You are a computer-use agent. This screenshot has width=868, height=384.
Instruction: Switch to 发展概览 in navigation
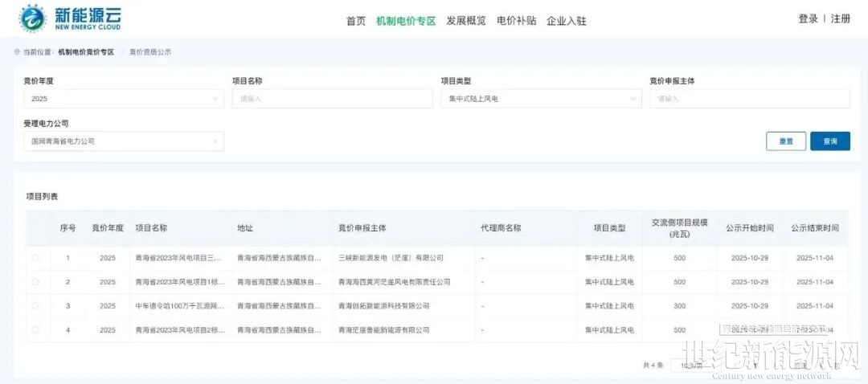466,21
